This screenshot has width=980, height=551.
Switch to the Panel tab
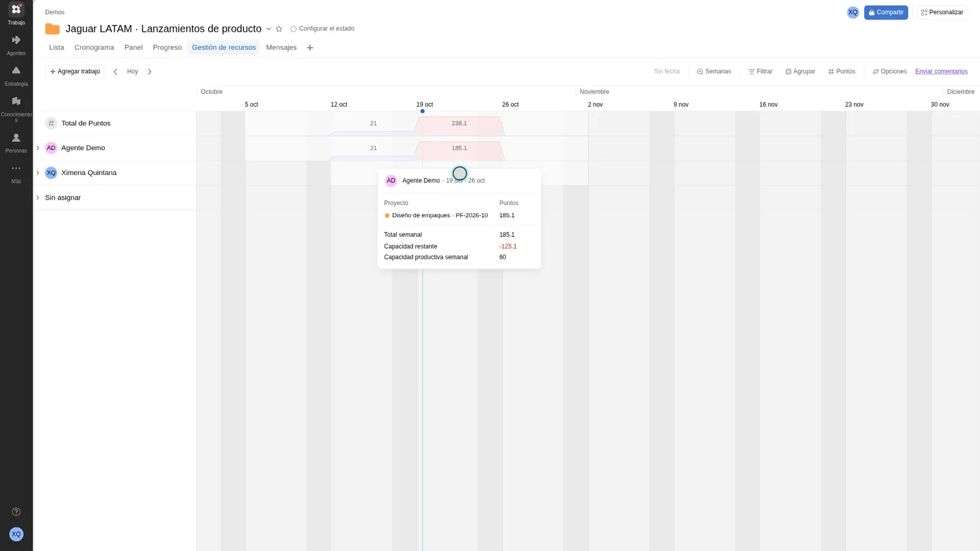click(x=134, y=48)
